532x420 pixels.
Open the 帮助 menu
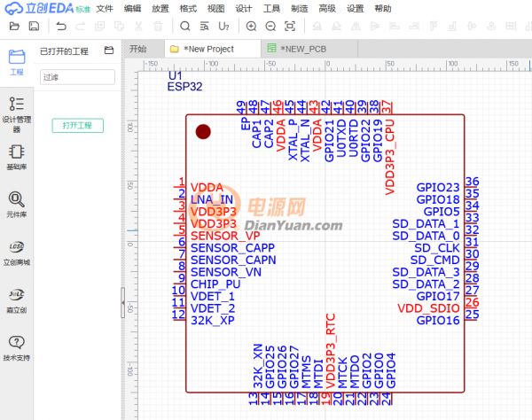tap(383, 9)
